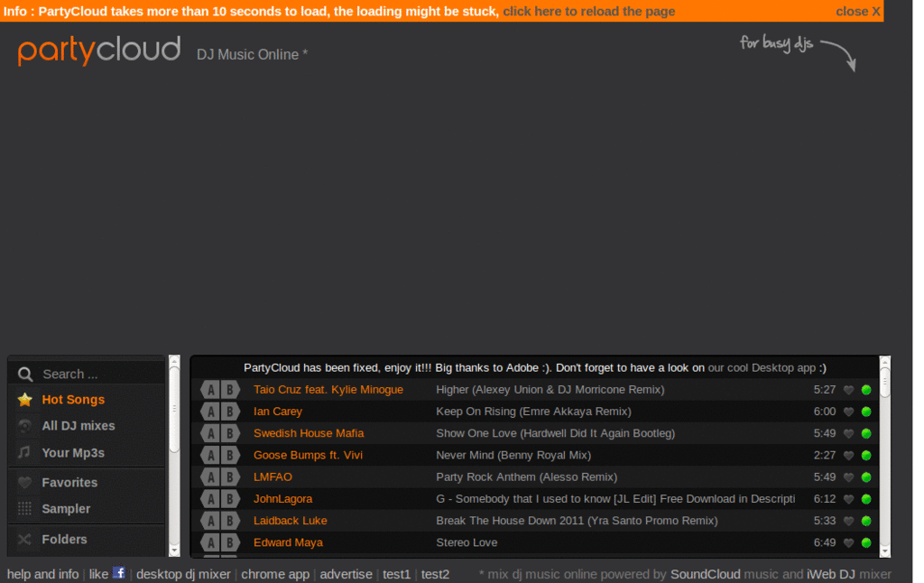
Task: Load LMFAO track to deck A
Action: pyautogui.click(x=210, y=477)
